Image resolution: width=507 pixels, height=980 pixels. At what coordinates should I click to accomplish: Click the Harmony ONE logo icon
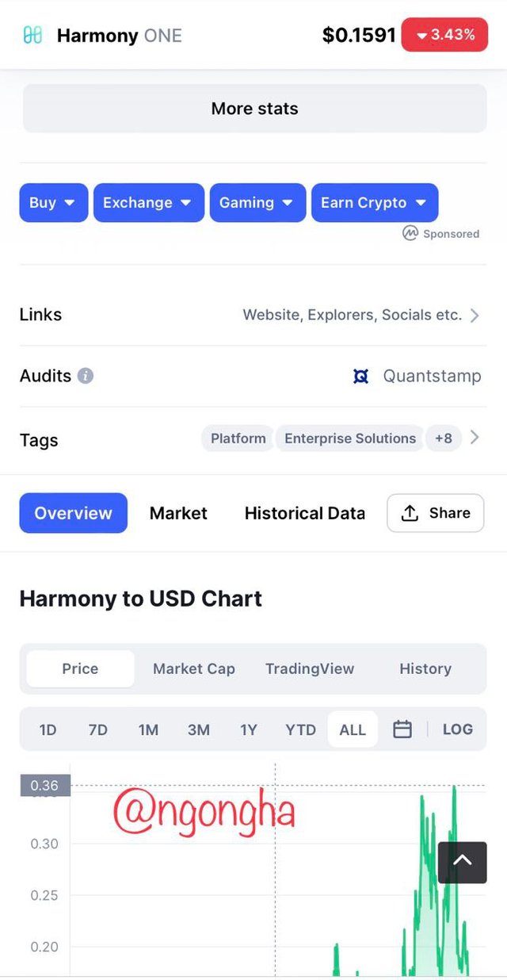point(32,35)
